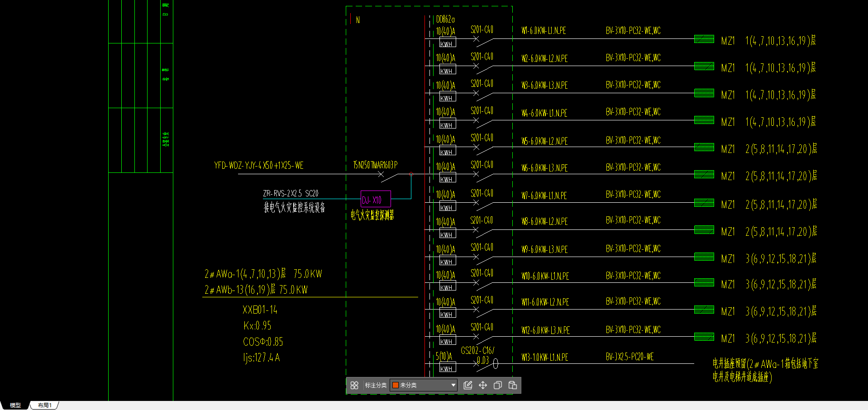Click the BV-3X2.5-PC20-WE wire label
Image resolution: width=868 pixels, height=410 pixels.
pyautogui.click(x=630, y=357)
